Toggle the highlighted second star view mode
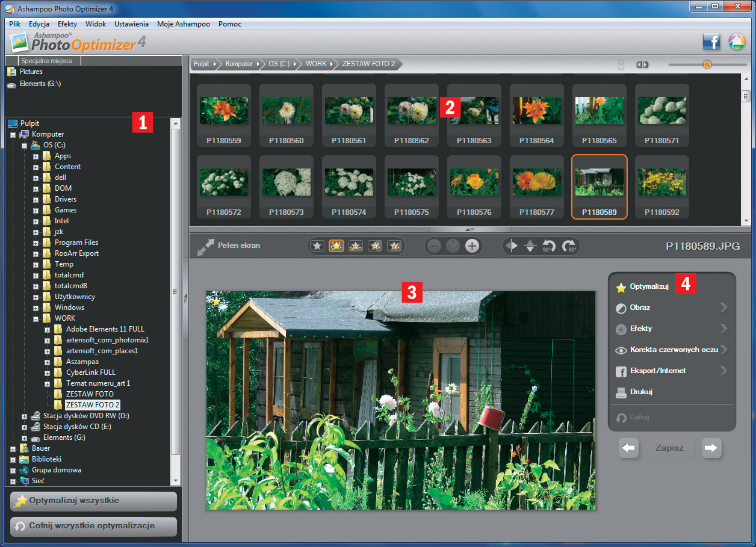 336,246
